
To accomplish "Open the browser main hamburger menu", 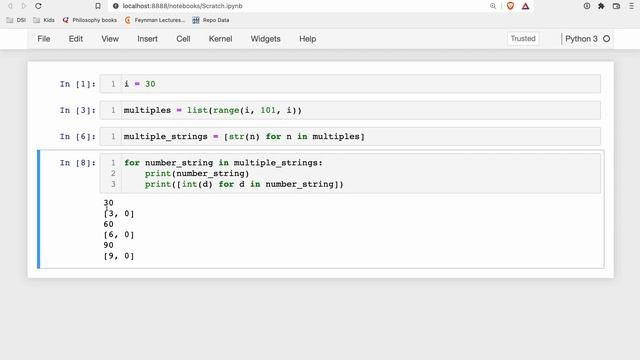I will click(631, 6).
